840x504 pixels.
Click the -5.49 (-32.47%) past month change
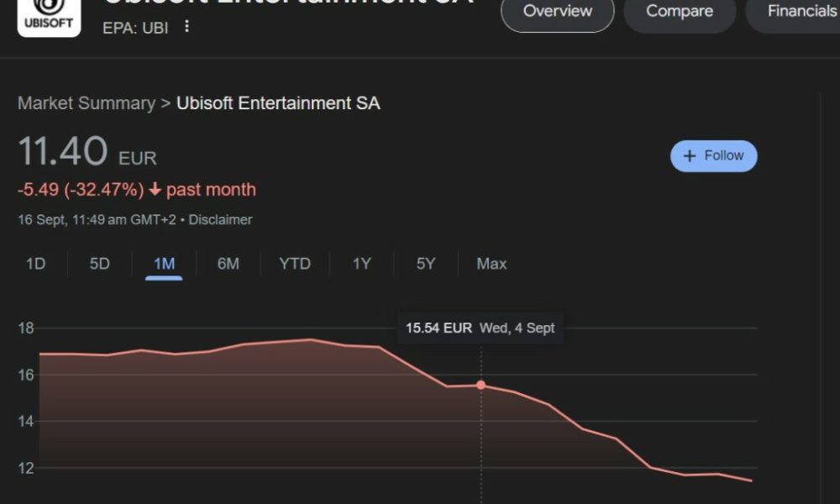[137, 190]
